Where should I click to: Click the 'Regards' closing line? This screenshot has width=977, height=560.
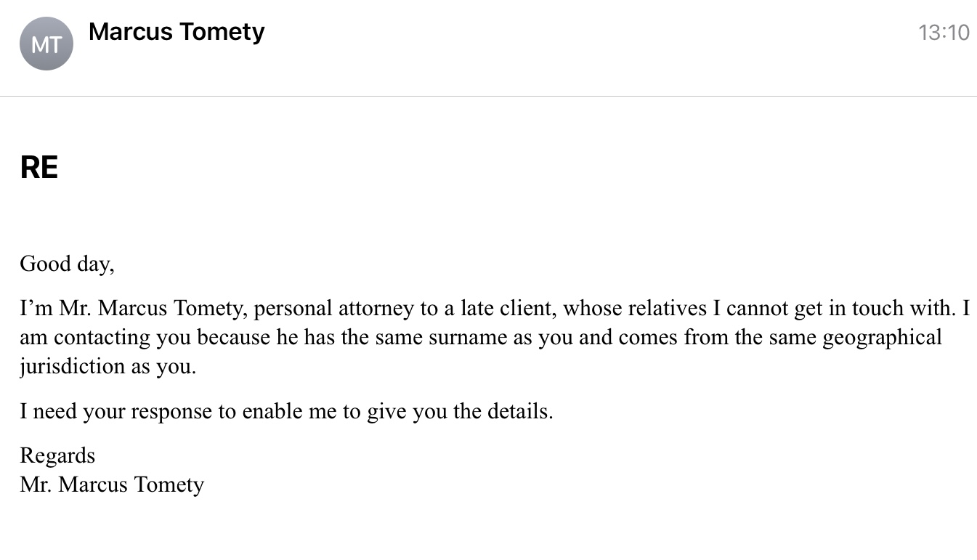coord(57,455)
